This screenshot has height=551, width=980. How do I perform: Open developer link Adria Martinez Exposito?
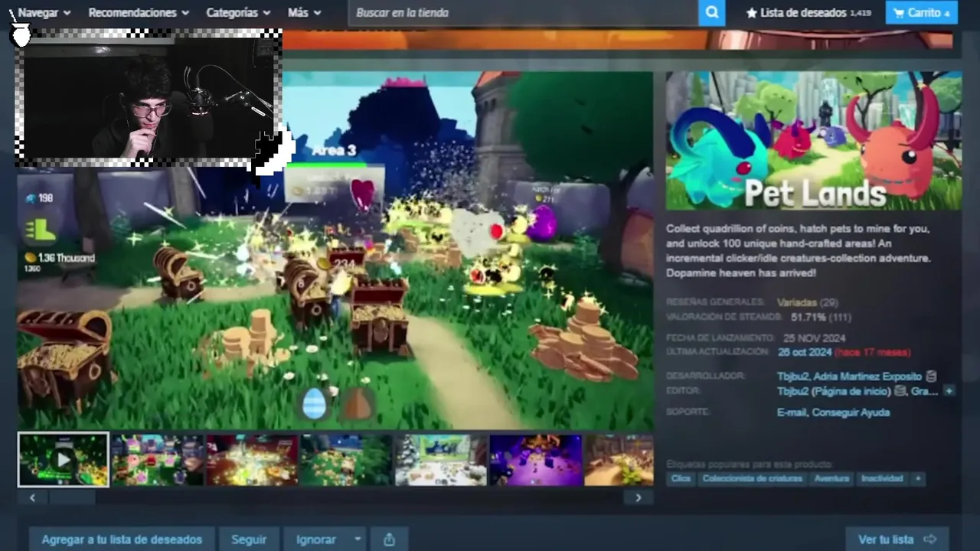tap(867, 376)
